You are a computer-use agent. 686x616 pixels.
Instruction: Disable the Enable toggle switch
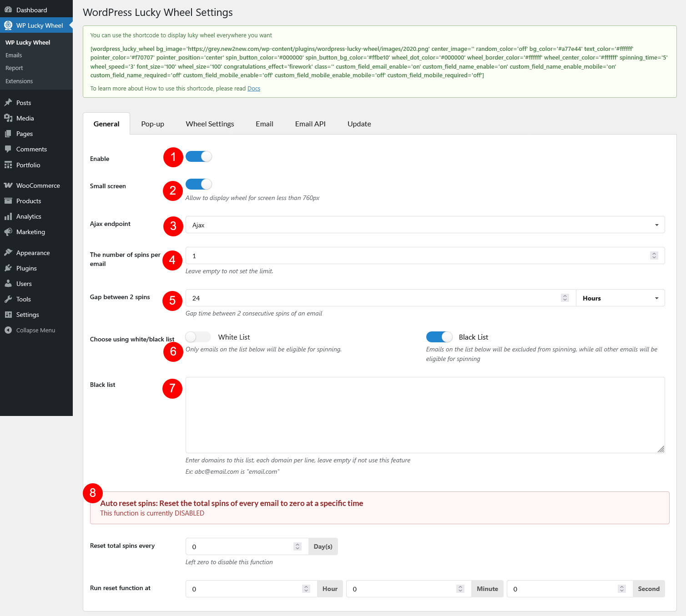tap(199, 156)
